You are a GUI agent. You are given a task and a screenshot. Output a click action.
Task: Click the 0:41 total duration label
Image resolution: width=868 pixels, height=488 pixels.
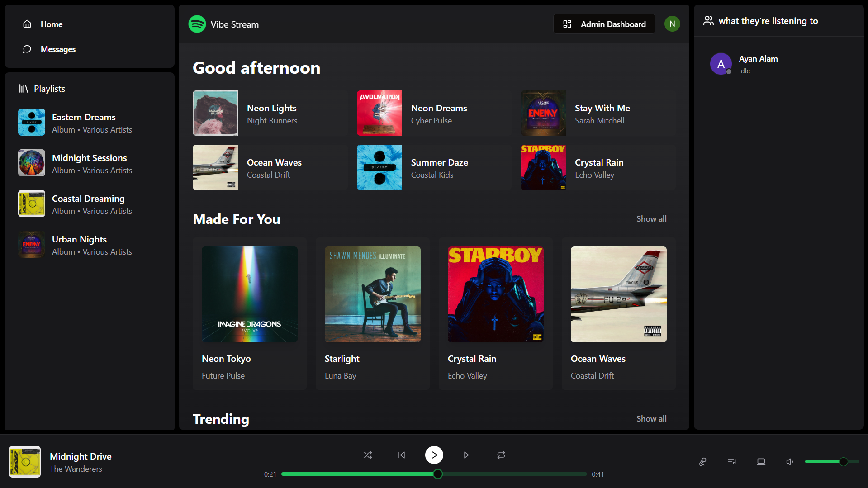click(598, 474)
